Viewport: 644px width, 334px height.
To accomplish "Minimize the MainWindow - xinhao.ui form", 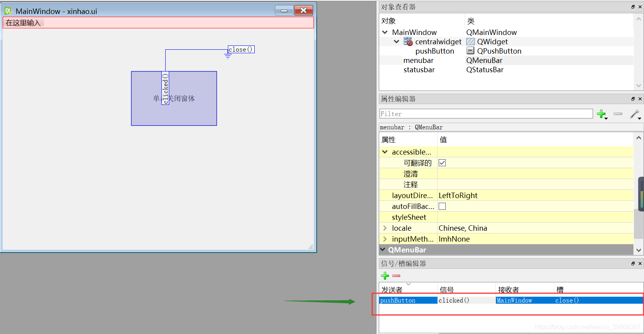I will pyautogui.click(x=284, y=10).
